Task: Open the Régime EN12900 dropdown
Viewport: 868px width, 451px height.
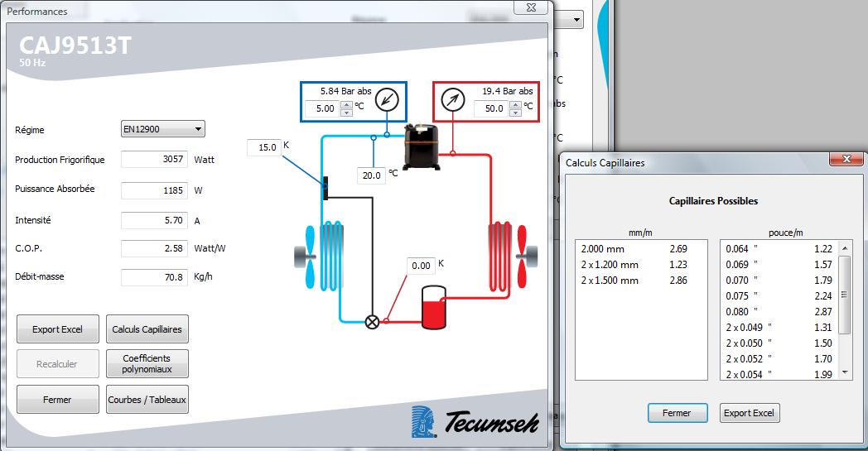Action: coord(162,129)
